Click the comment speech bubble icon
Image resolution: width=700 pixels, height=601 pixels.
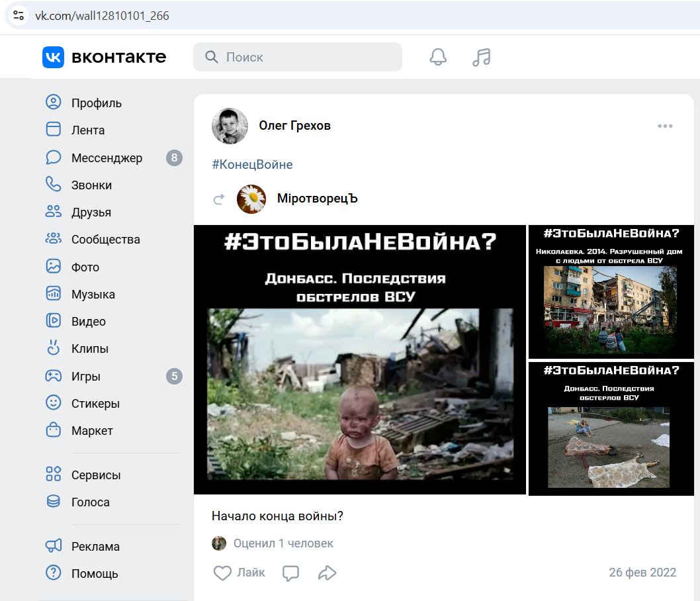290,573
